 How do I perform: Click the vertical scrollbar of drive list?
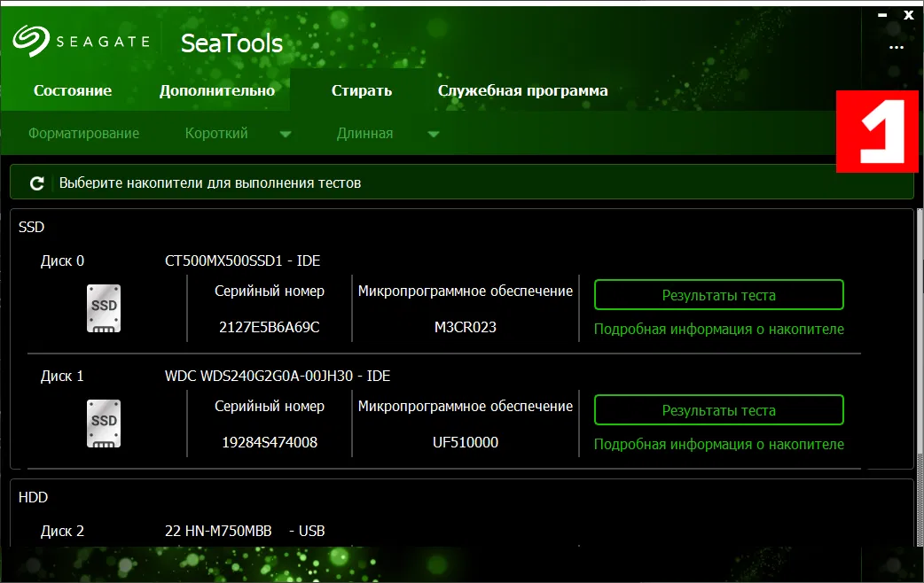click(x=920, y=330)
